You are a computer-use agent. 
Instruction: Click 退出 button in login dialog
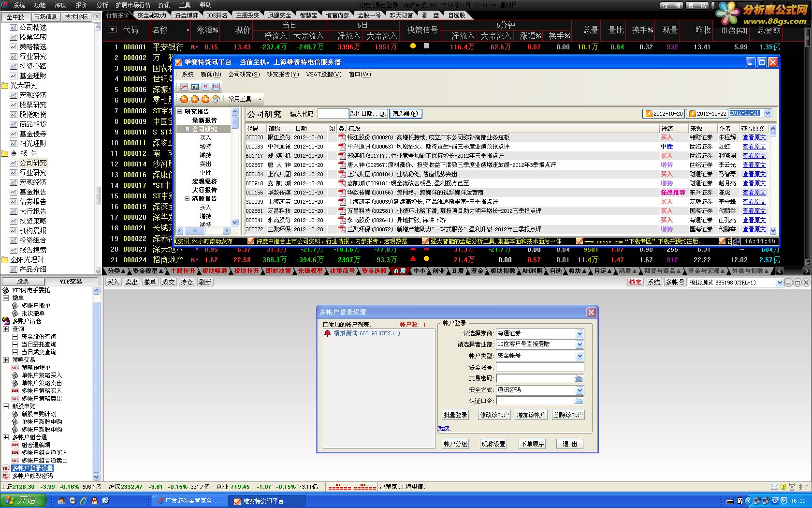(x=569, y=444)
